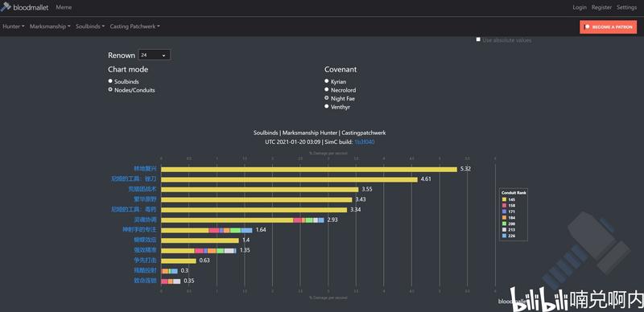
Task: Open the Renown level dropdown
Action: tap(154, 55)
